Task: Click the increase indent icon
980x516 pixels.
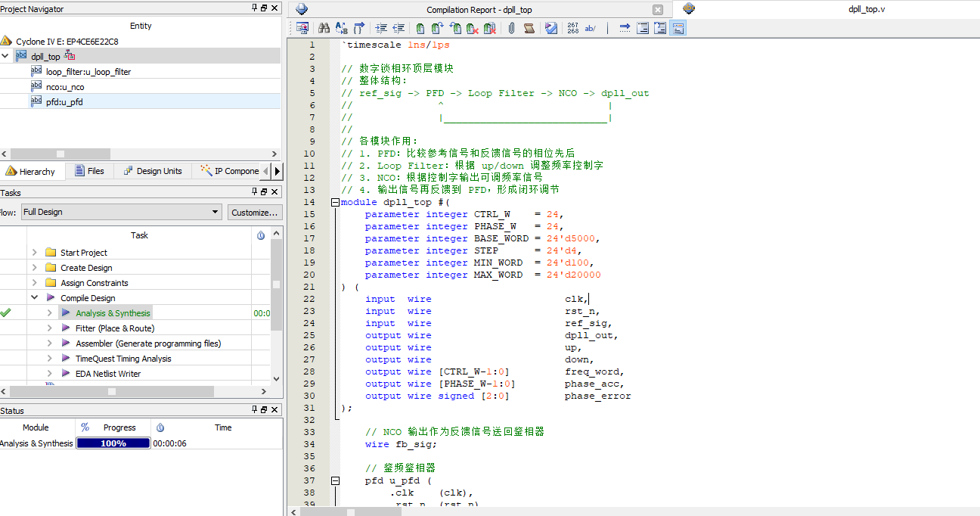Action: (381, 28)
